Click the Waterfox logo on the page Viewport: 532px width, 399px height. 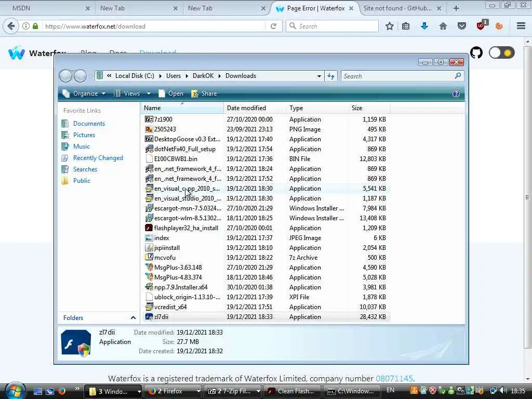click(x=17, y=53)
